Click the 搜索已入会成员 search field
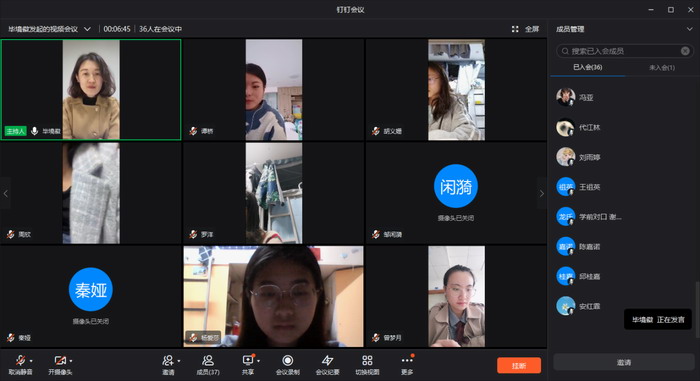Viewport: 700px width, 381px height. pos(625,51)
